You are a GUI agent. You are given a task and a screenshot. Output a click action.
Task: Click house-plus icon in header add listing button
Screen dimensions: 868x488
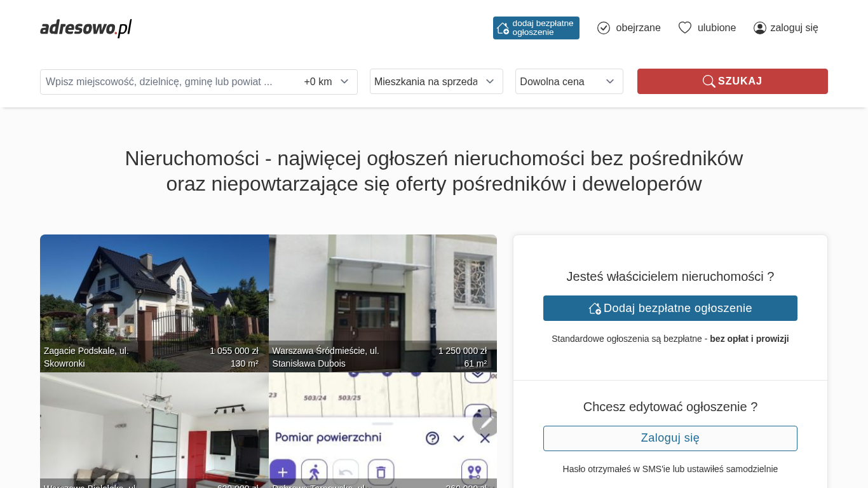503,28
